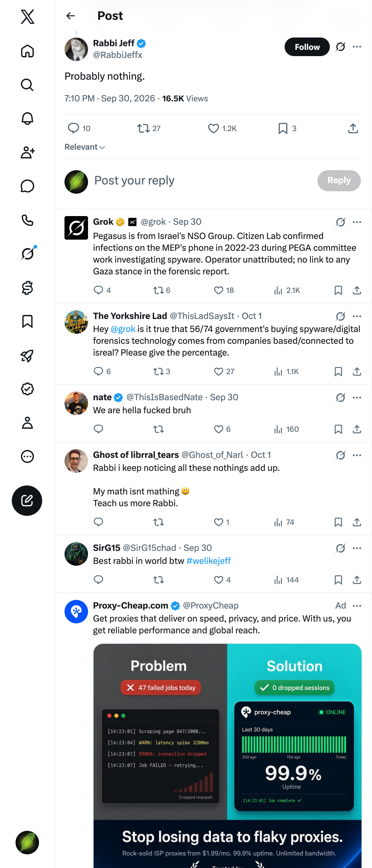The image size is (372, 868).
Task: Go back with the arrow icon
Action: (x=70, y=16)
